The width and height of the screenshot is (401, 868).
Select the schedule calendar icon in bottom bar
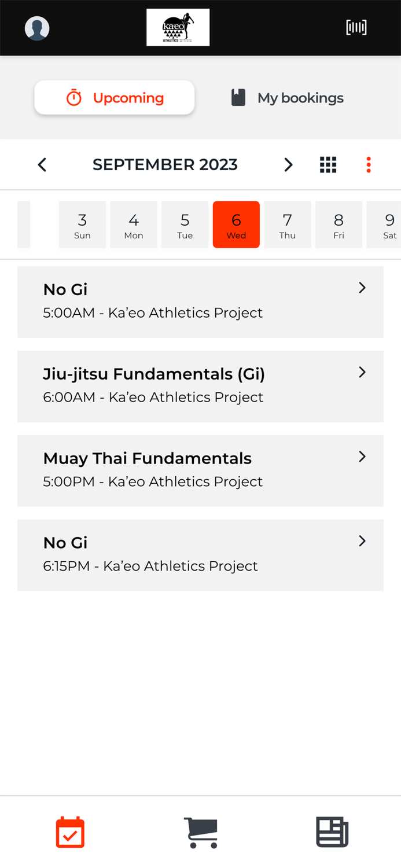(x=69, y=832)
